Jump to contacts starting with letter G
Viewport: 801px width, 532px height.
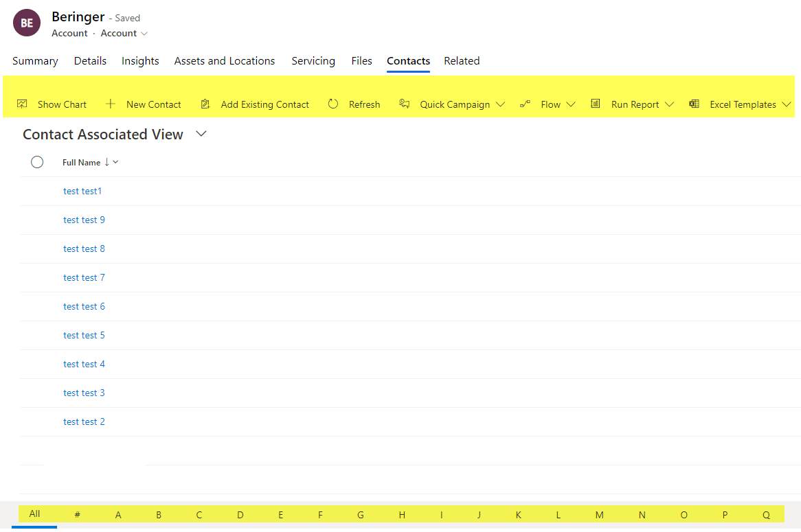point(360,514)
